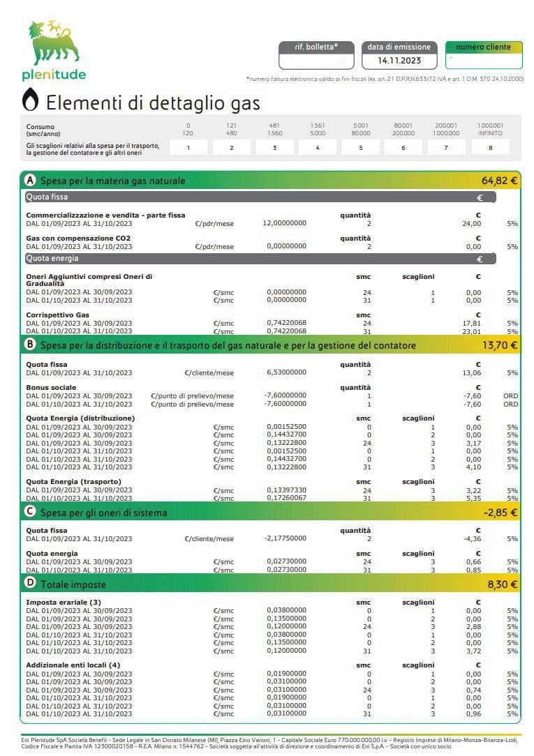This screenshot has height=756, width=534.
Task: Click the gas flame icon beside the title
Action: (31, 100)
